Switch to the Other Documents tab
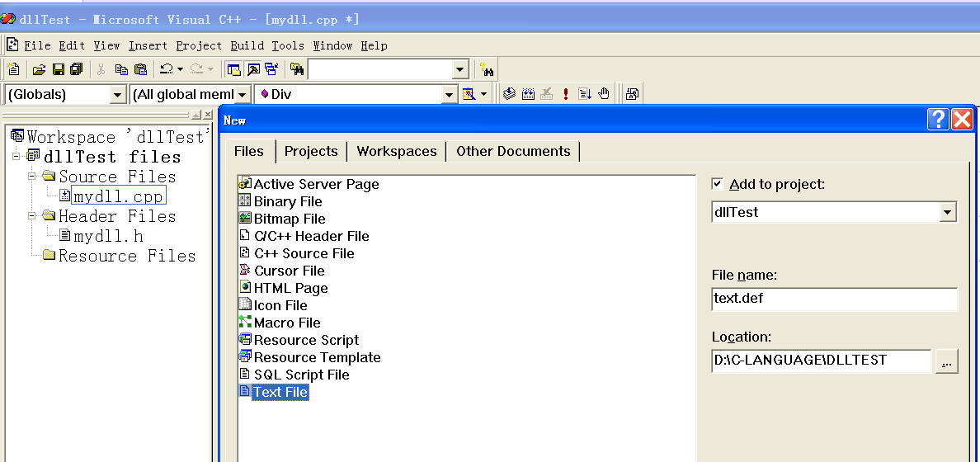 [513, 151]
